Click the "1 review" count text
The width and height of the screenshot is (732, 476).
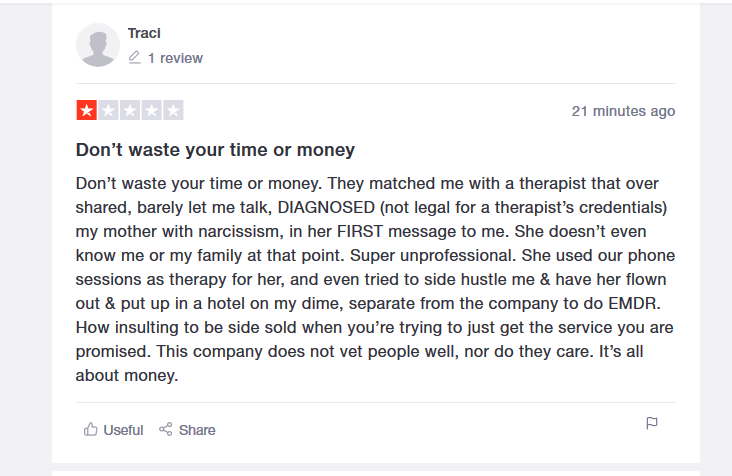[175, 58]
